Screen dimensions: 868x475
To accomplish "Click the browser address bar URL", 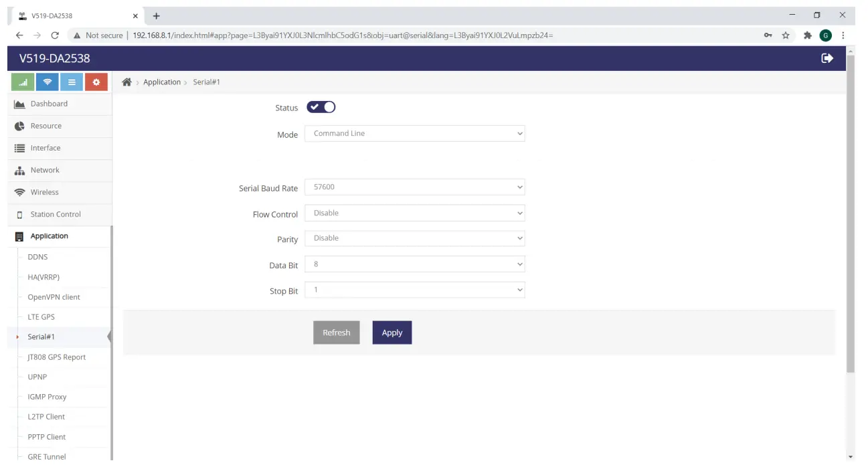I will pyautogui.click(x=343, y=35).
